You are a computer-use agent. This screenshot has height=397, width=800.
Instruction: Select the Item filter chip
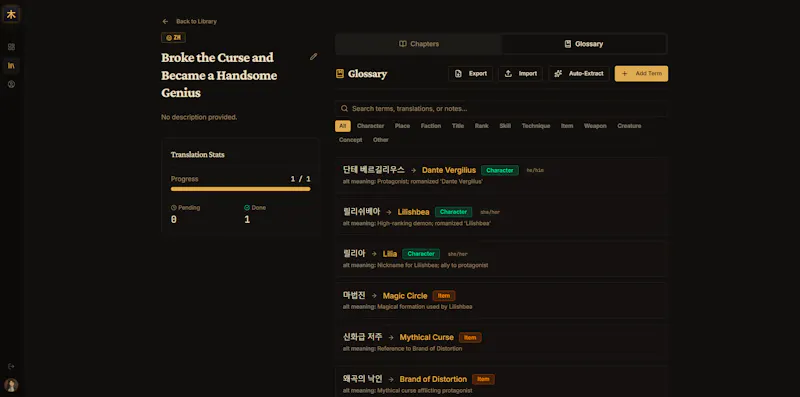tap(567, 126)
